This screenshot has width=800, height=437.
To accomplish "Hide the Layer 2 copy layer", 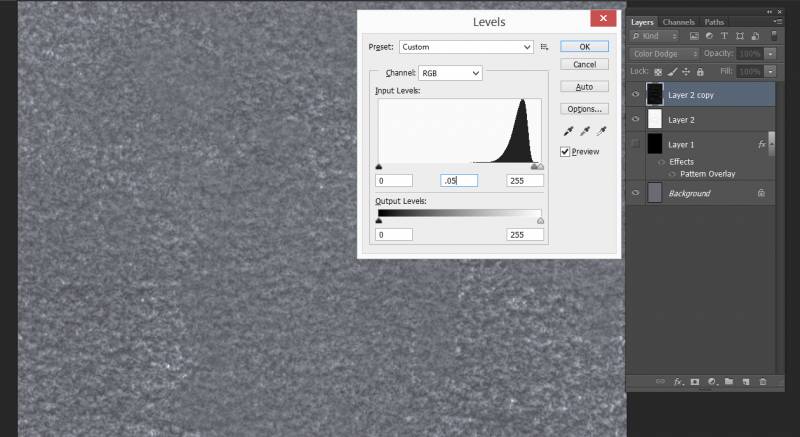I will (x=636, y=94).
